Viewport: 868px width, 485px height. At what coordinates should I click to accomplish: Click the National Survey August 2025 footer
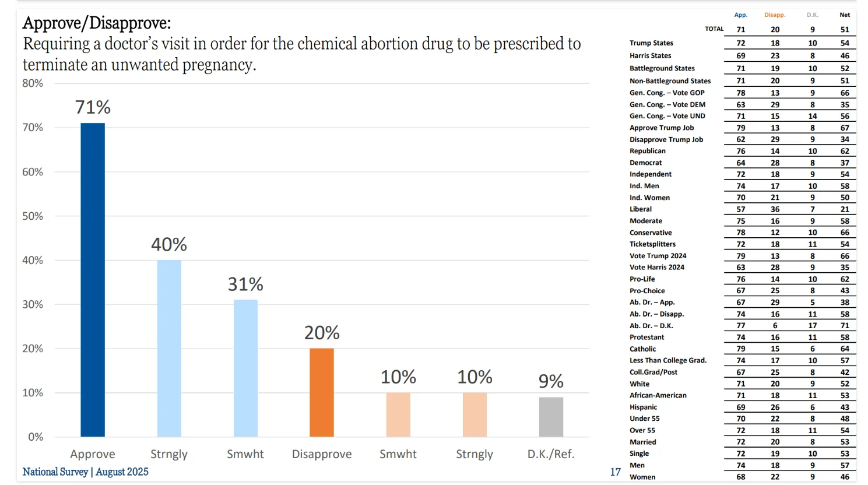click(86, 472)
